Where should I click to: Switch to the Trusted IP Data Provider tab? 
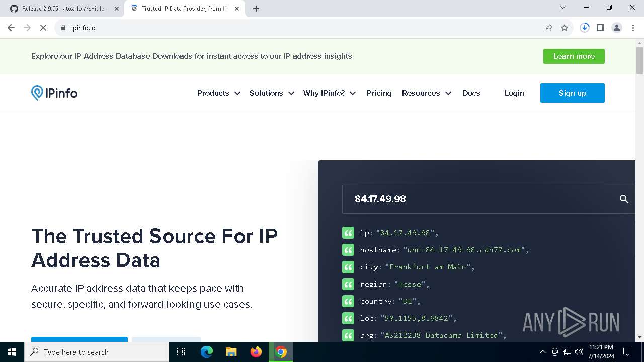[184, 9]
